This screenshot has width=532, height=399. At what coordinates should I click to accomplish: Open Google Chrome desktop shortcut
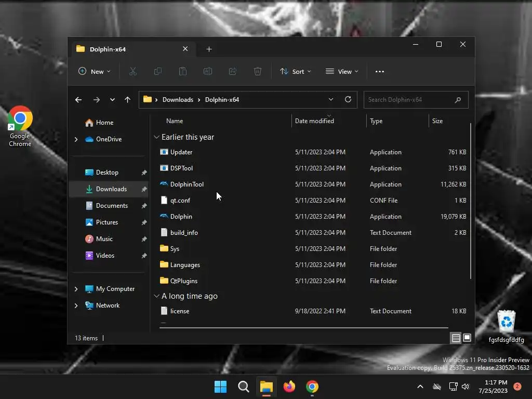pos(20,126)
